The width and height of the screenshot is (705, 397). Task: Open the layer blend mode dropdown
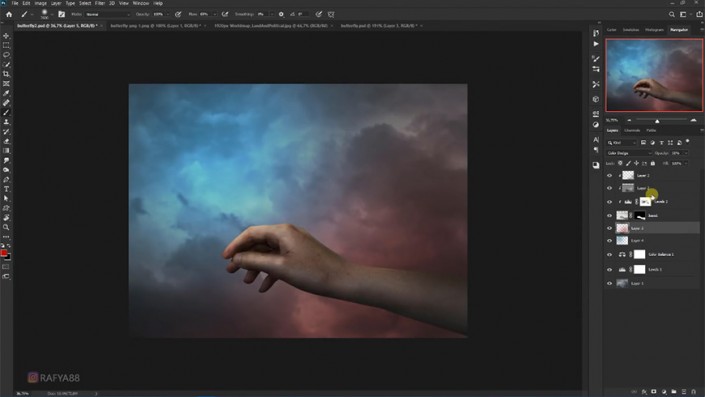(x=629, y=153)
